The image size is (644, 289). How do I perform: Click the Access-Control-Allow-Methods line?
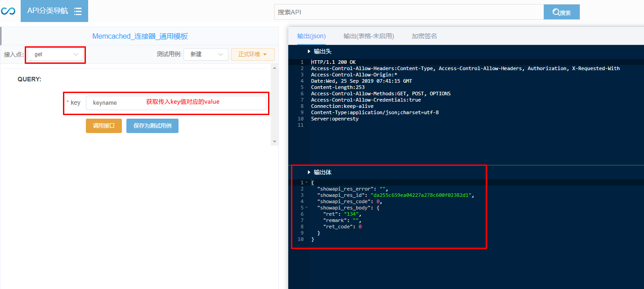380,93
